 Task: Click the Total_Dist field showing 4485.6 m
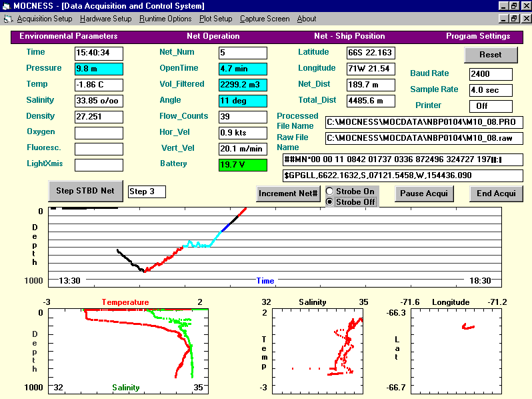371,101
